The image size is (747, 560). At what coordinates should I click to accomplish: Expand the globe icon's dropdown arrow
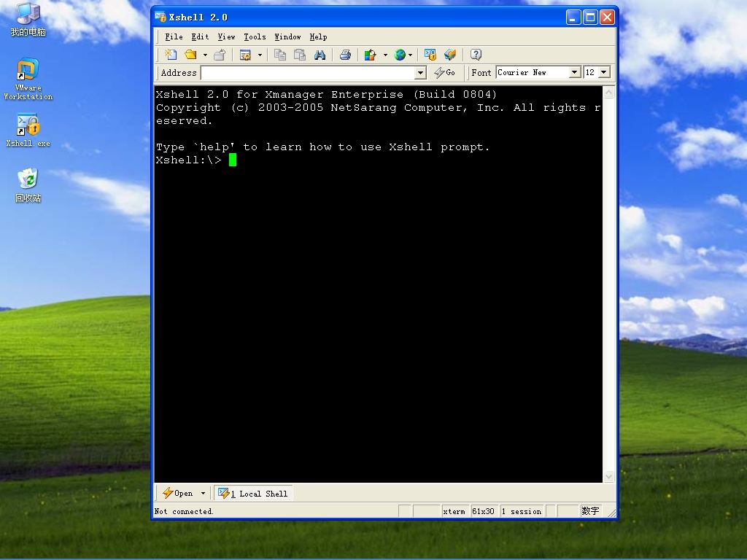pos(410,55)
